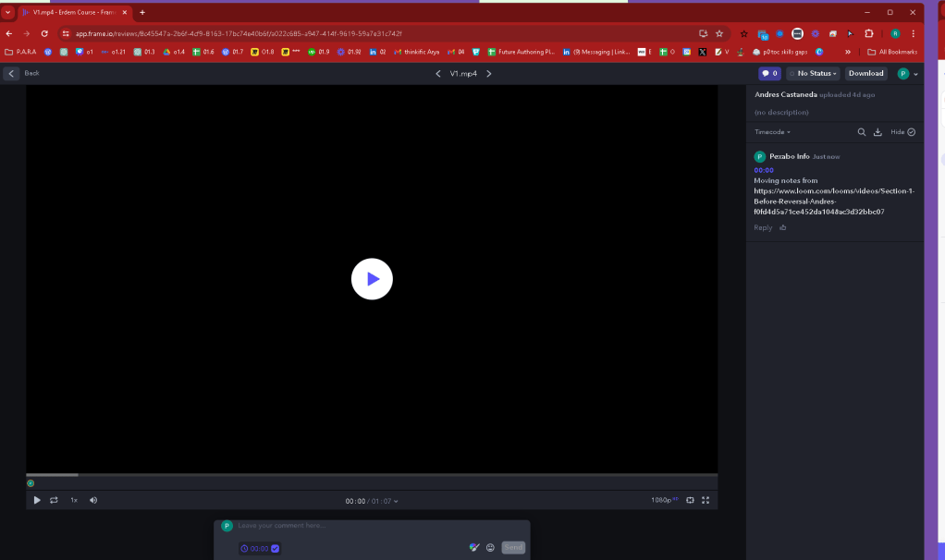Enter fullscreen via the fullscreen icon
This screenshot has height=560, width=945.
tap(706, 500)
